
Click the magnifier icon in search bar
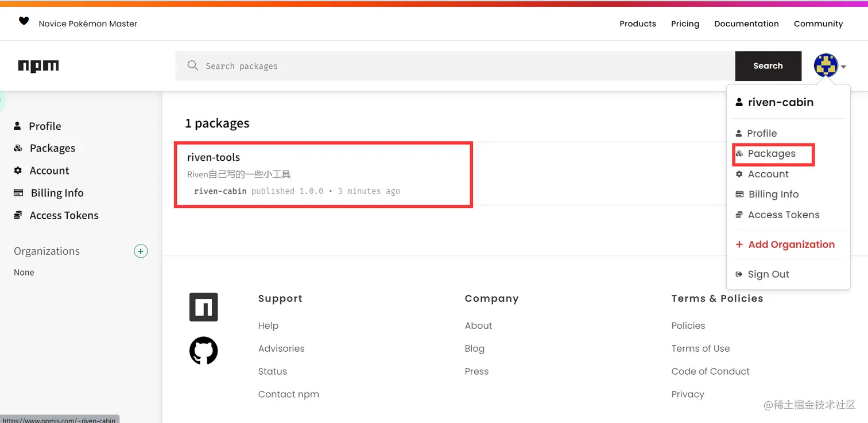point(193,65)
